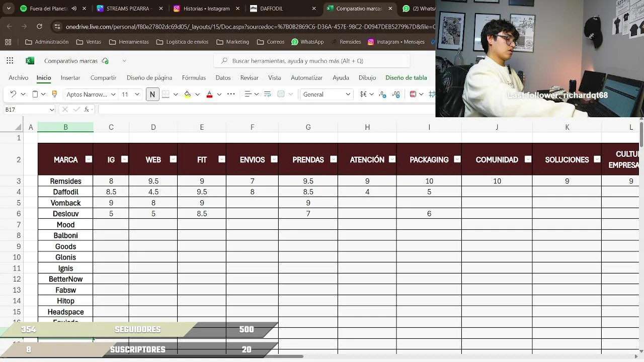The height and width of the screenshot is (362, 644).
Task: Open the Administración bookmarks folder
Action: (47, 42)
